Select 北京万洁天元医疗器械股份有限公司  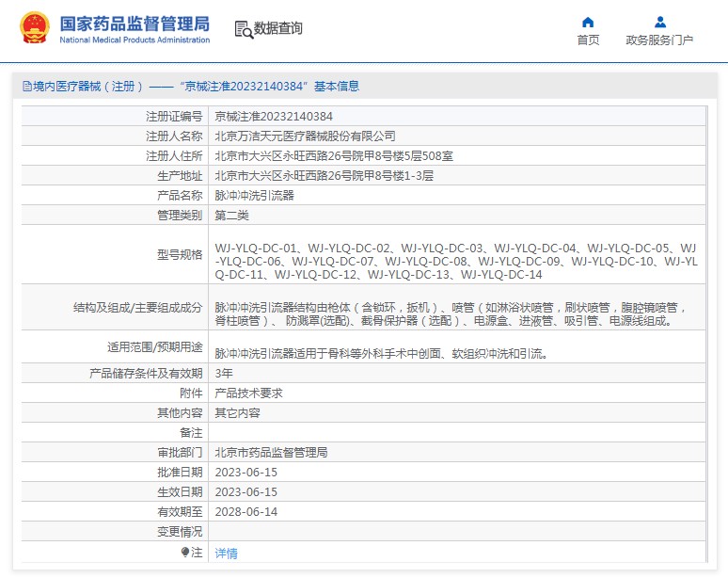[x=305, y=136]
